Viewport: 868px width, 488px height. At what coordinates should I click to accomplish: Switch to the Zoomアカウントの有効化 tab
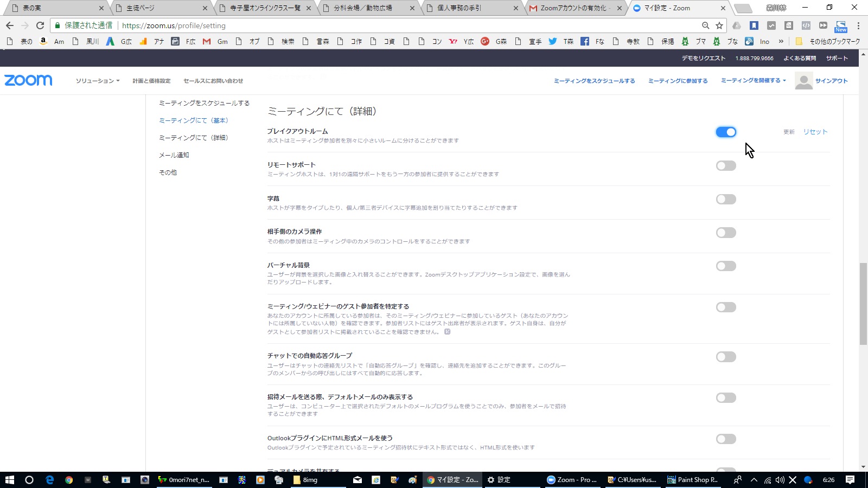(x=575, y=8)
